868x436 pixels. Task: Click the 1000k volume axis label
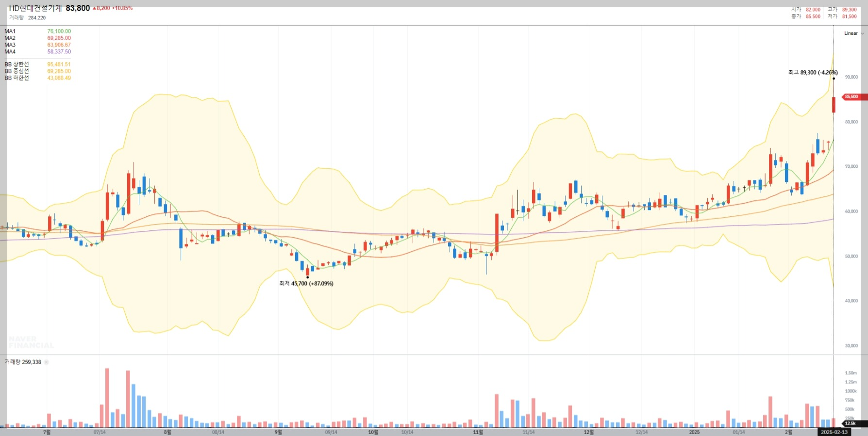coord(851,391)
